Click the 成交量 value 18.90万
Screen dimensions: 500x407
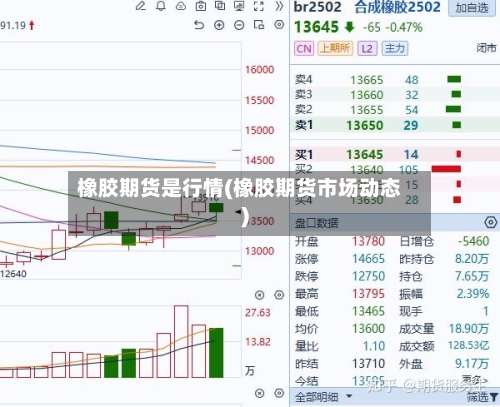[x=469, y=329]
